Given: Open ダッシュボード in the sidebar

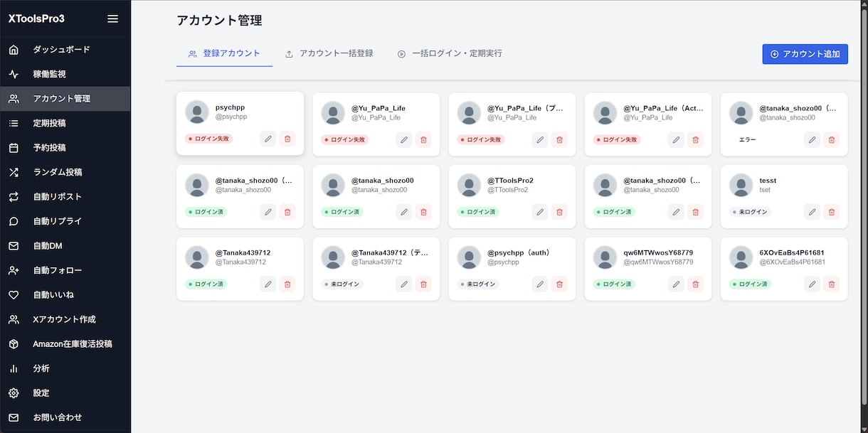Looking at the screenshot, I should 65,50.
